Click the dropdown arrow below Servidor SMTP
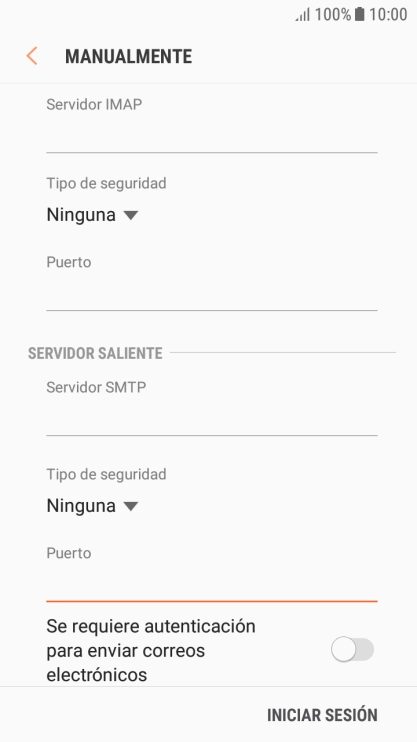Viewport: 417px width, 742px height. 131,507
